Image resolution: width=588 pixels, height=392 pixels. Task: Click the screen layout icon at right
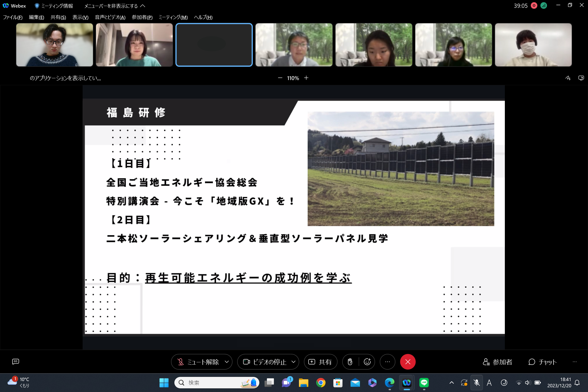coord(581,78)
